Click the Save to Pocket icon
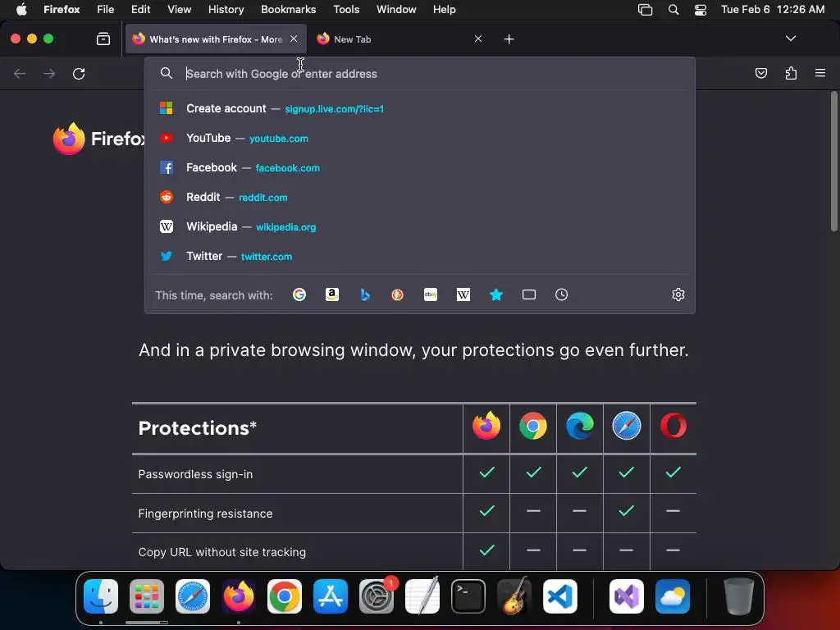 pos(760,73)
